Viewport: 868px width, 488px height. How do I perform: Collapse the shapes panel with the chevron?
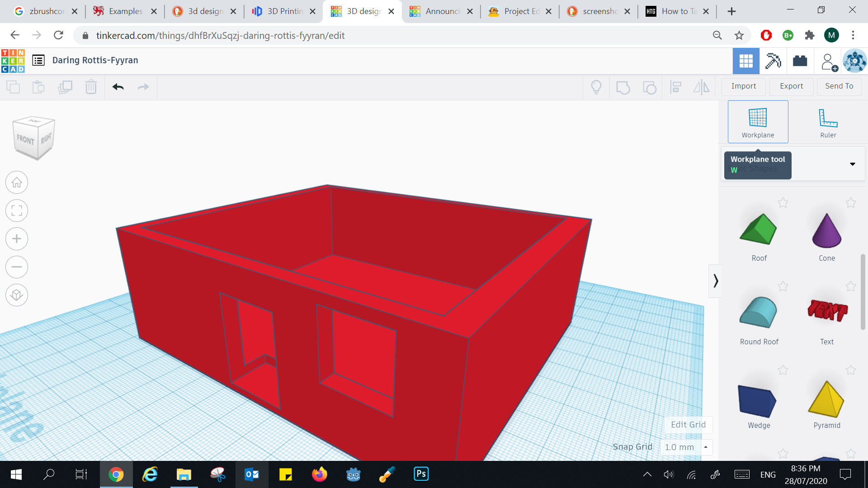(x=716, y=281)
